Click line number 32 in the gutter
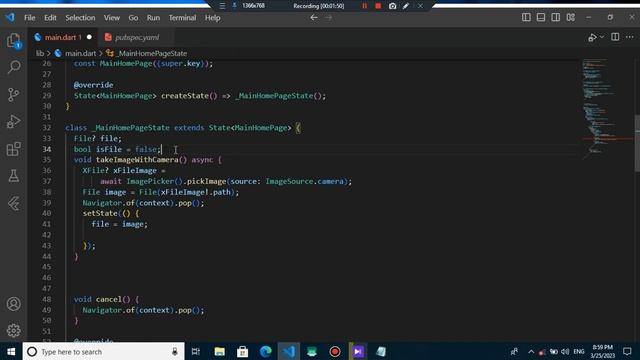This screenshot has width=640, height=360. tap(47, 127)
